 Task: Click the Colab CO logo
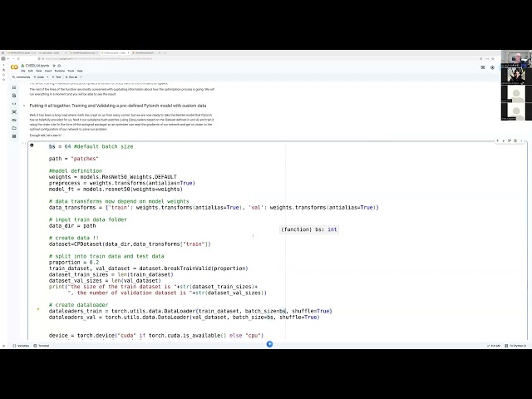[x=14, y=67]
